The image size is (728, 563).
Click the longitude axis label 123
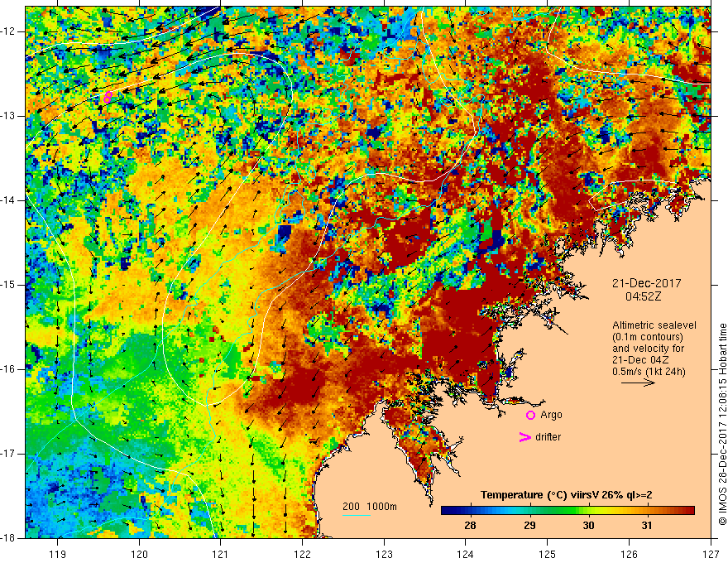tap(384, 554)
